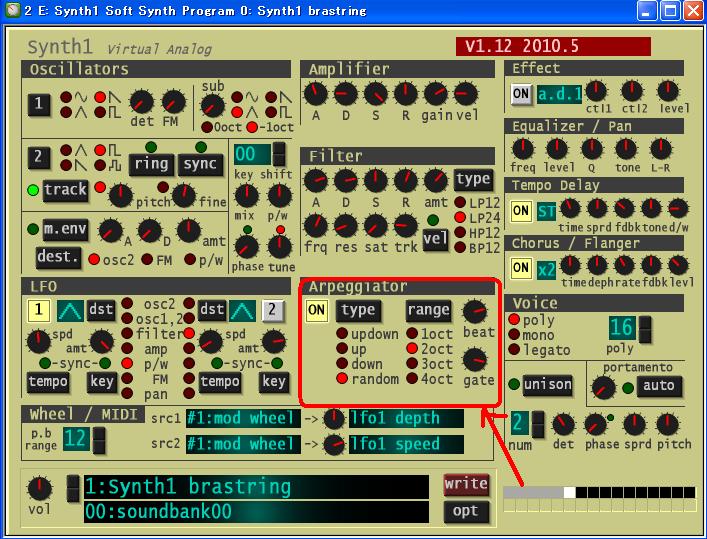
Task: Step the poly voice count 16
Action: (x=645, y=329)
